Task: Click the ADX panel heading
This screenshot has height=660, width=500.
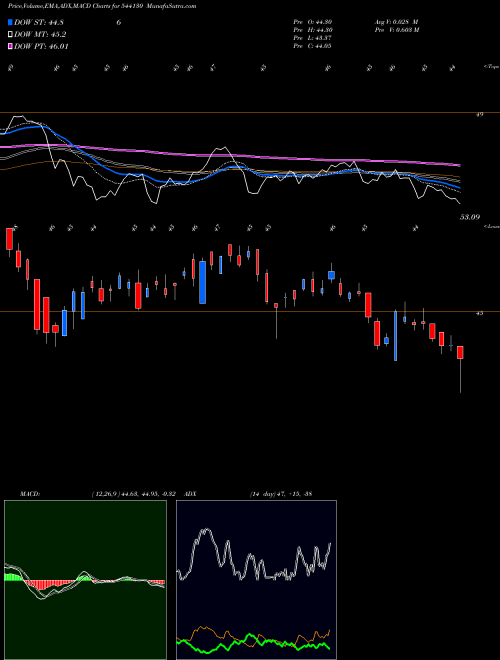Action: point(190,493)
